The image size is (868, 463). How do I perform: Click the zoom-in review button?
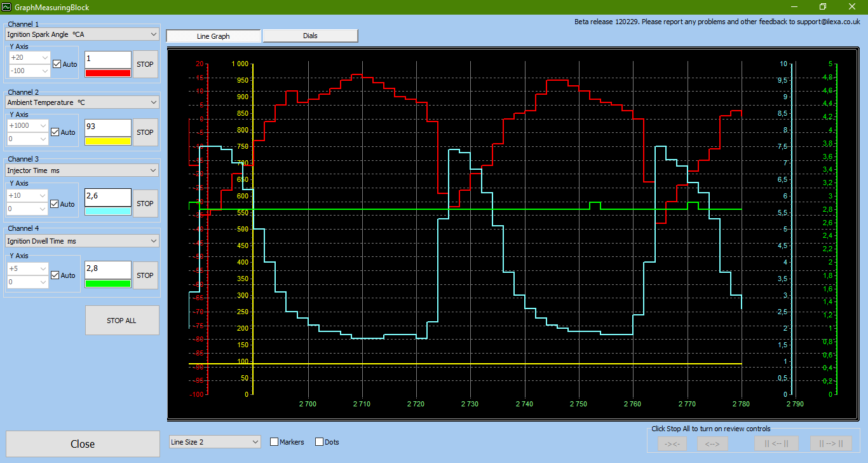click(672, 444)
